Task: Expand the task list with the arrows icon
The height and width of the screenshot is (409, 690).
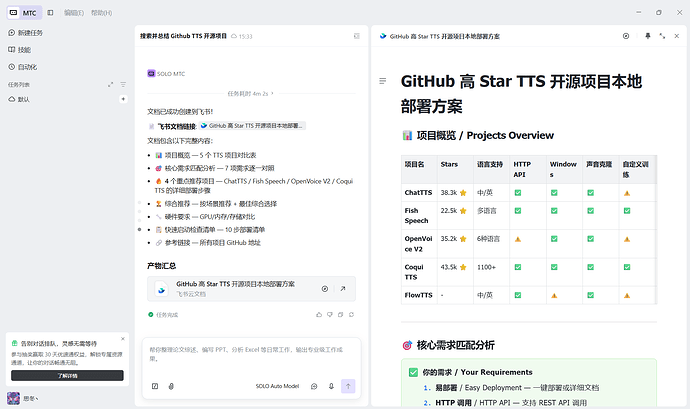Action: point(110,84)
